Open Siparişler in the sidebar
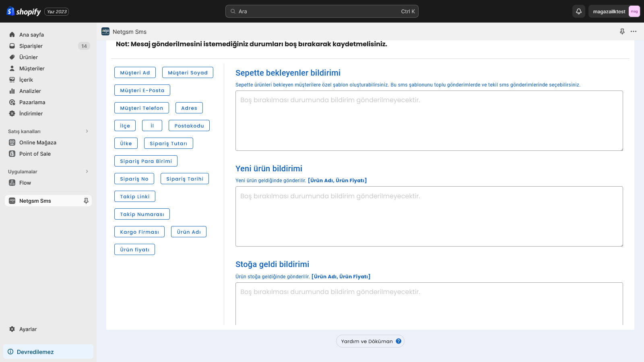 coord(48,46)
